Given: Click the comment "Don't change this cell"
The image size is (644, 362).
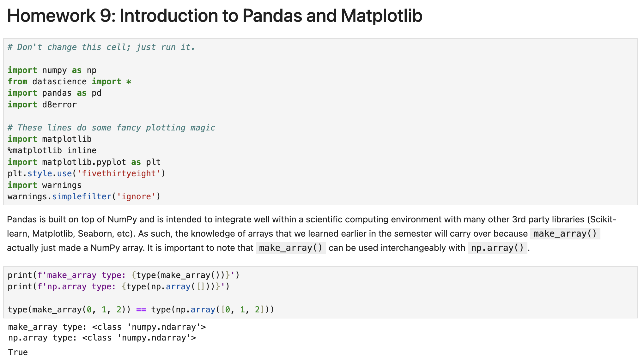Looking at the screenshot, I should [101, 47].
